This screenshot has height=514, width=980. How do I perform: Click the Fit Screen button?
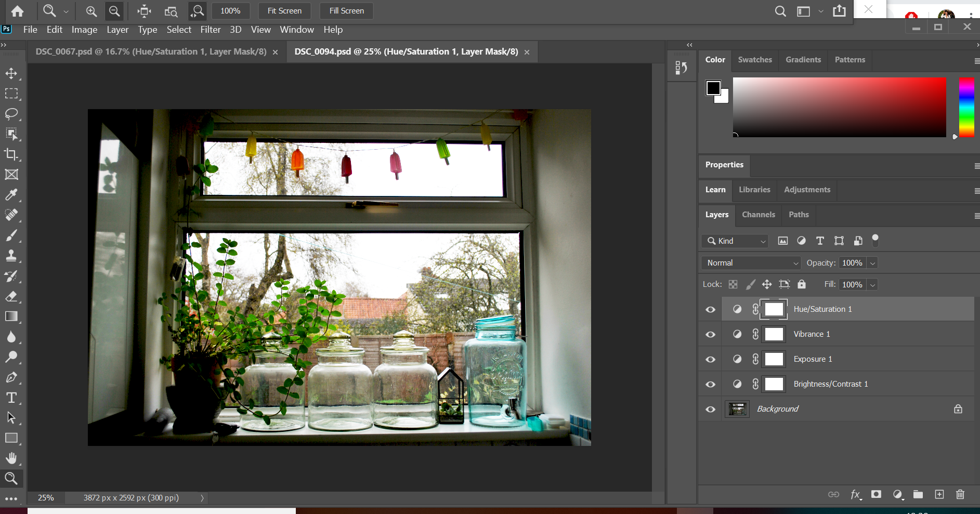284,11
